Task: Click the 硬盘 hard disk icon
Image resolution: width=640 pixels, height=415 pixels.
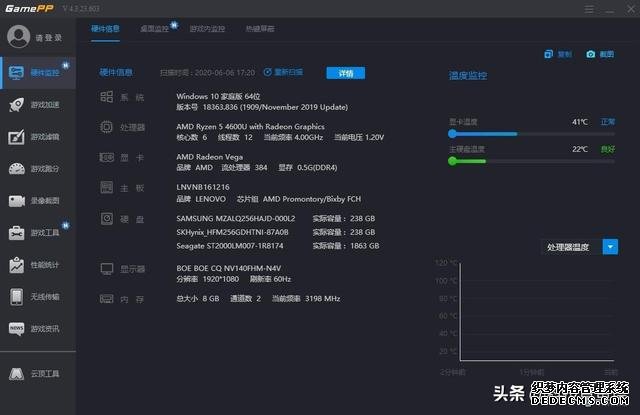Action: [107, 219]
